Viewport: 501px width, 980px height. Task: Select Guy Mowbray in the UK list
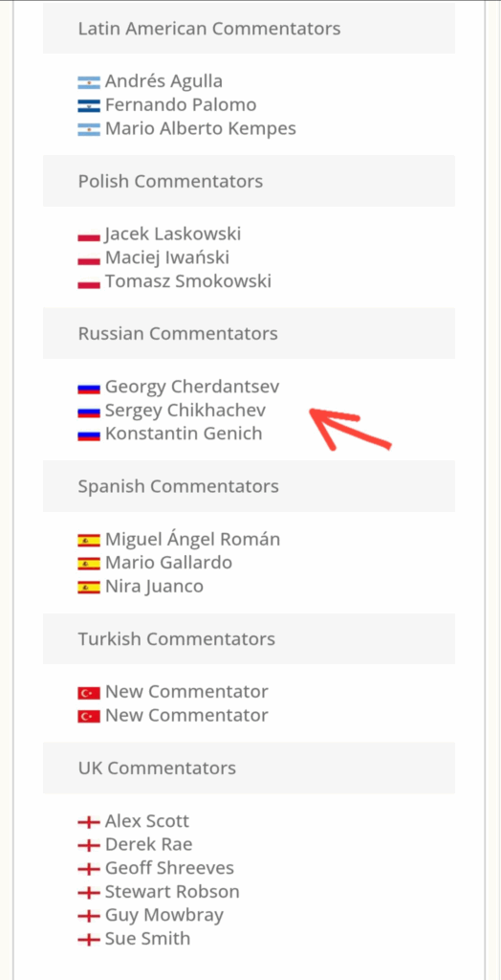(x=164, y=916)
